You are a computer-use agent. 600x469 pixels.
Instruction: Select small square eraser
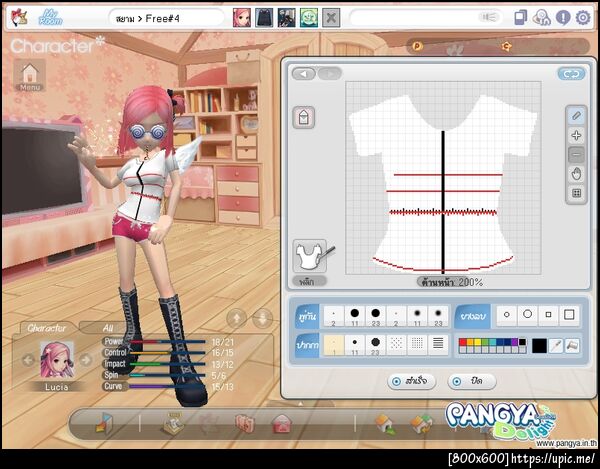[x=548, y=315]
